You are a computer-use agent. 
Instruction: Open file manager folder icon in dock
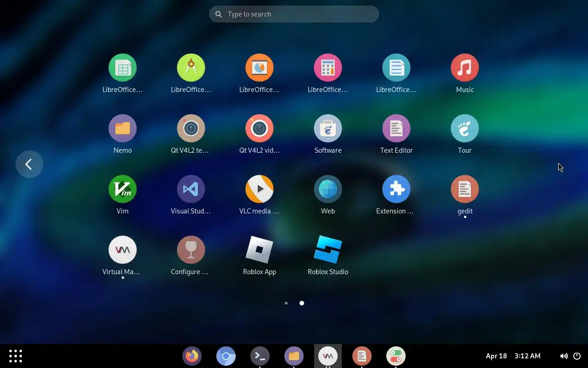[294, 356]
